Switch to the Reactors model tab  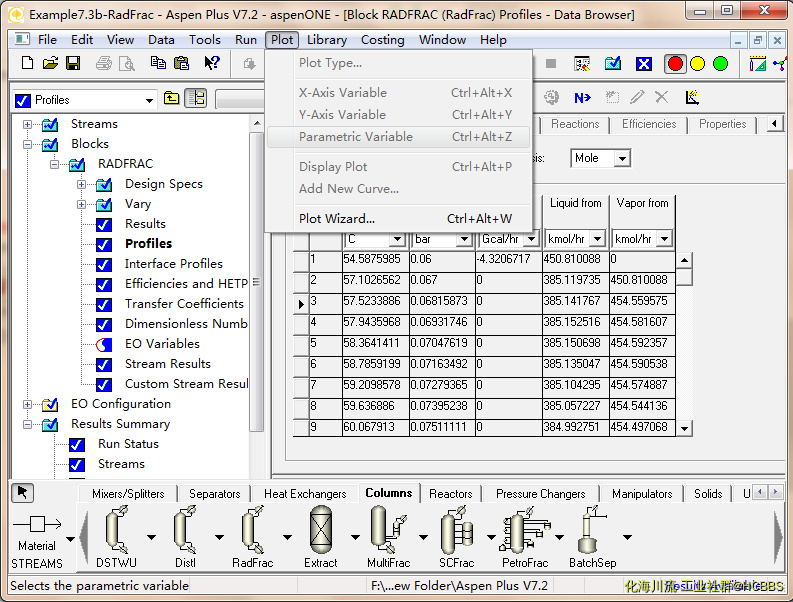(450, 494)
